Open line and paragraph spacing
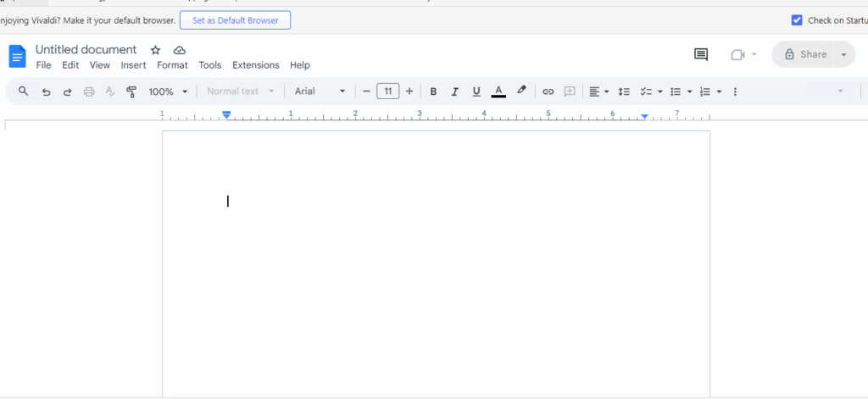 coord(624,91)
